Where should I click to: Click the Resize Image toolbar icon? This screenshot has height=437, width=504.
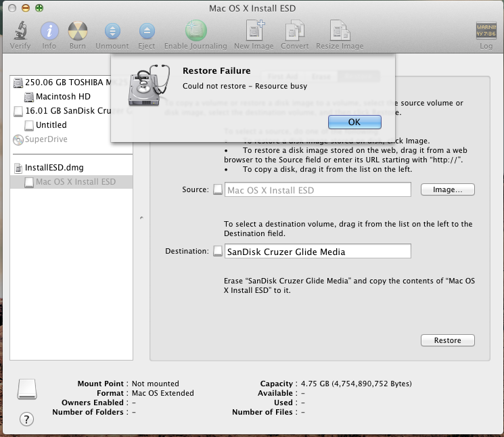point(340,35)
